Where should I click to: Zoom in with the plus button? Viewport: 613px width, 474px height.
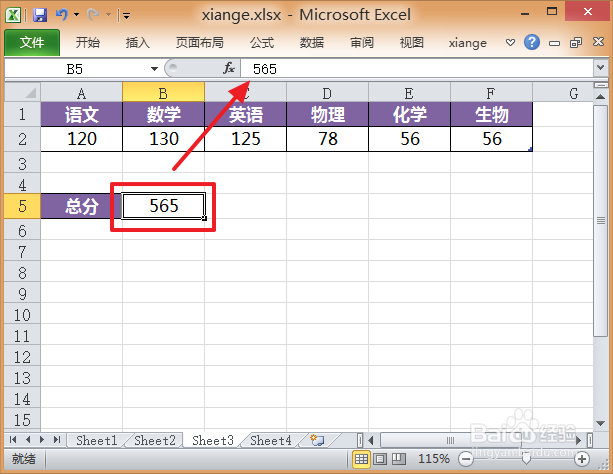click(x=582, y=459)
